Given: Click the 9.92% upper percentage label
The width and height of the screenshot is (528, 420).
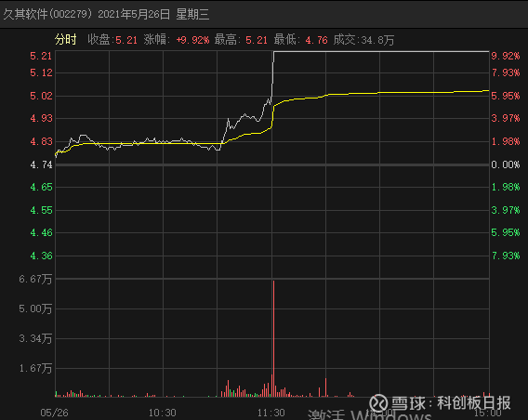Looking at the screenshot, I should point(506,56).
